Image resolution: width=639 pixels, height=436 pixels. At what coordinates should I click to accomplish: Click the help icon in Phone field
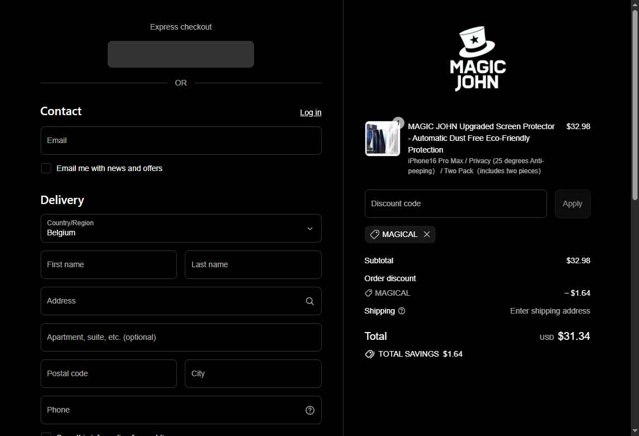(310, 410)
